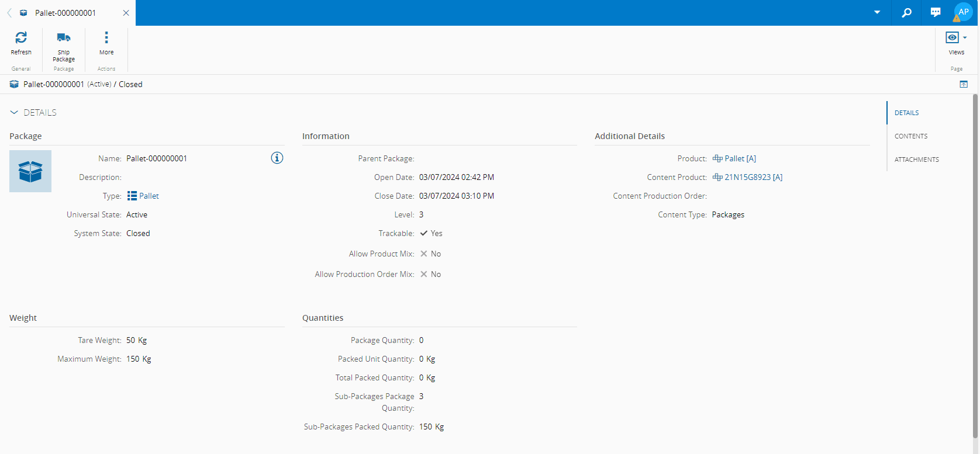
Task: Close the Pallet-000000001 tab
Action: (126, 13)
